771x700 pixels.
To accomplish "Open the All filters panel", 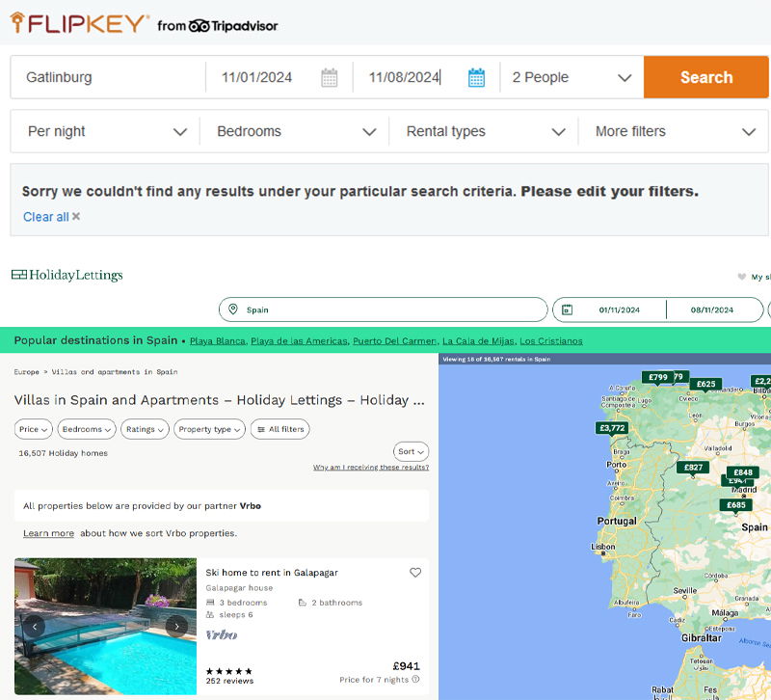I will (279, 429).
